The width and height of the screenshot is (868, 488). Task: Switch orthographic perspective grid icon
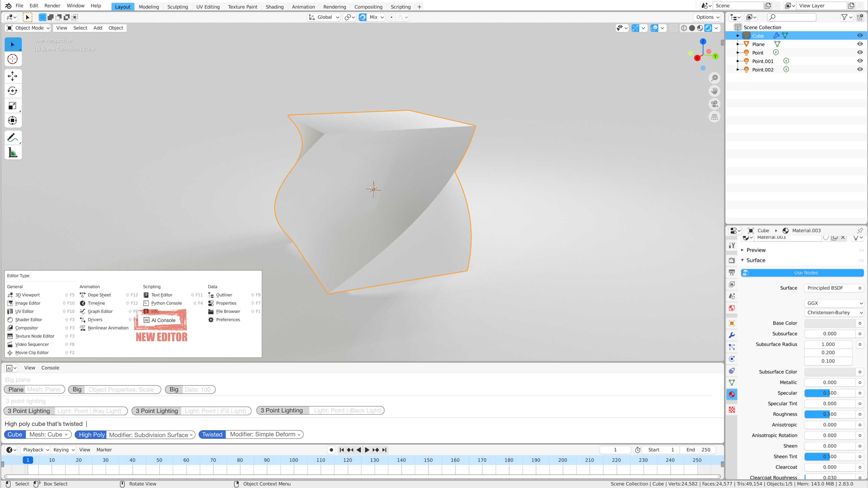[x=714, y=117]
